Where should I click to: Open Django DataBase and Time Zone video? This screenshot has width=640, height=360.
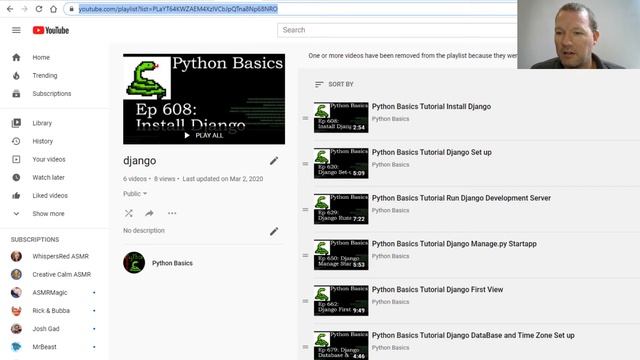click(x=473, y=335)
